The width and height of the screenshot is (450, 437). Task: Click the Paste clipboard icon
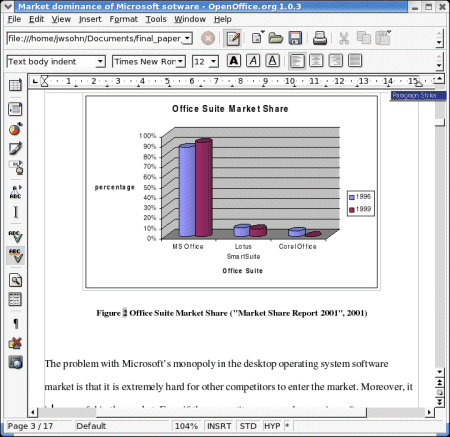tap(383, 38)
